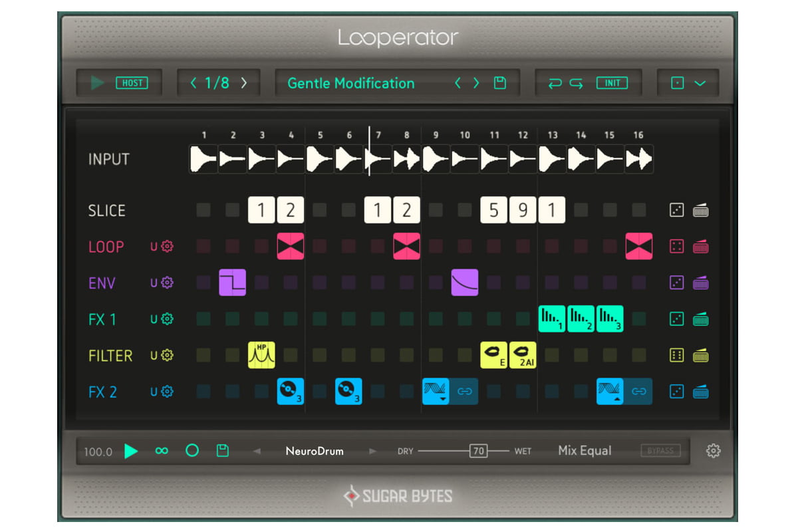
Task: Toggle FX 1 row U button
Action: [x=154, y=319]
